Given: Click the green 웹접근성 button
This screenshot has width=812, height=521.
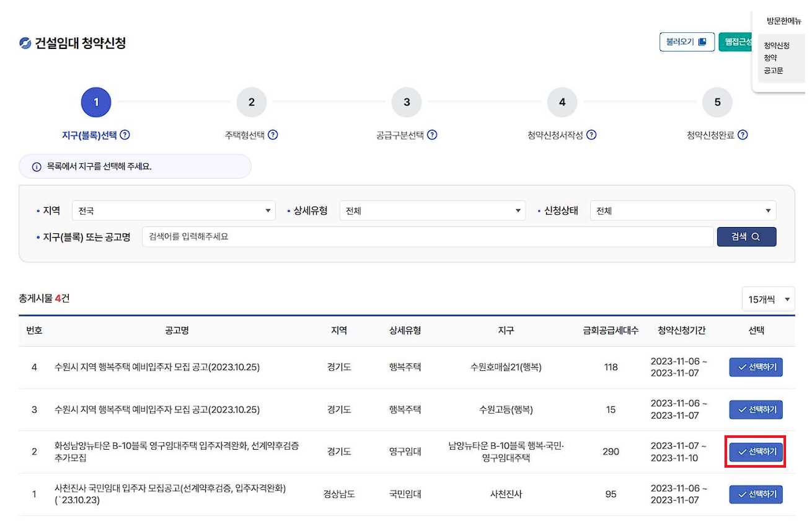Looking at the screenshot, I should point(736,42).
